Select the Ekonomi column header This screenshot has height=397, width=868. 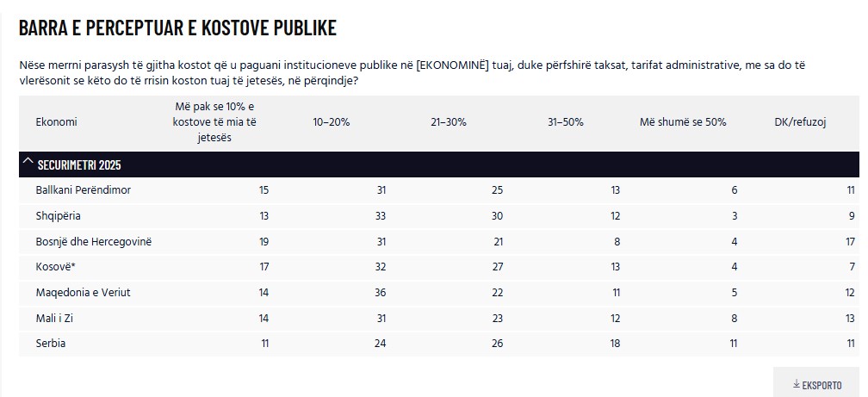click(56, 122)
